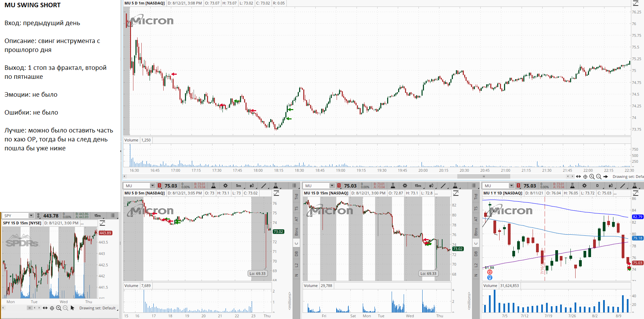Toggle price scale icon on 1m main chart
The image size is (644, 319).
coord(635,3)
